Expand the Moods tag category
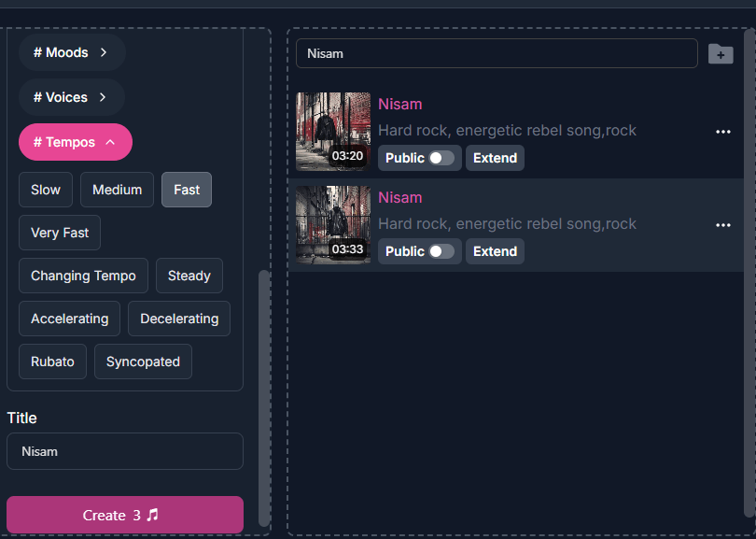Viewport: 756px width, 539px height. (72, 52)
